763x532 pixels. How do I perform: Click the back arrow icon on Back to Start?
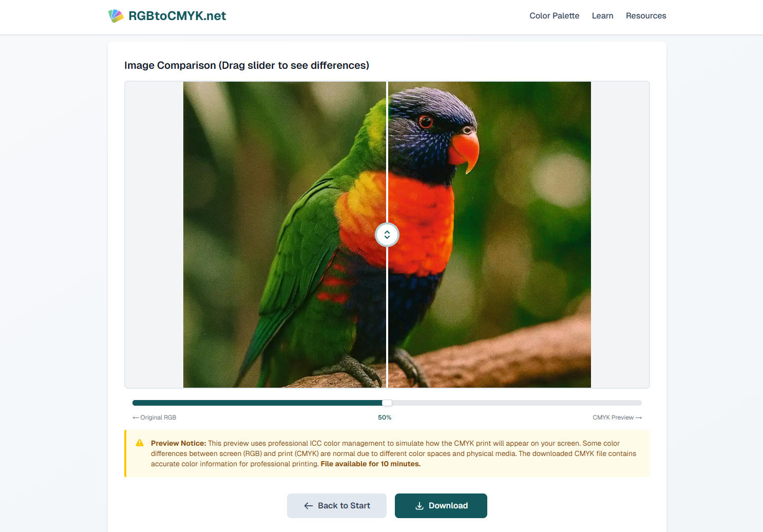click(x=309, y=506)
